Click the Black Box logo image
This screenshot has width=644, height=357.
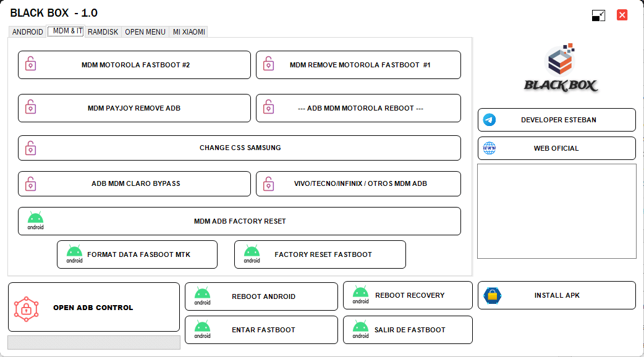[561, 68]
